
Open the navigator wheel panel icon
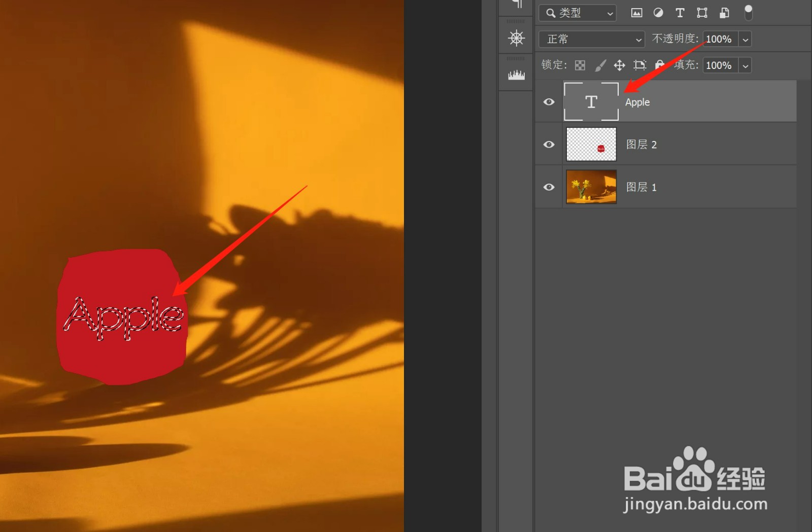(516, 38)
